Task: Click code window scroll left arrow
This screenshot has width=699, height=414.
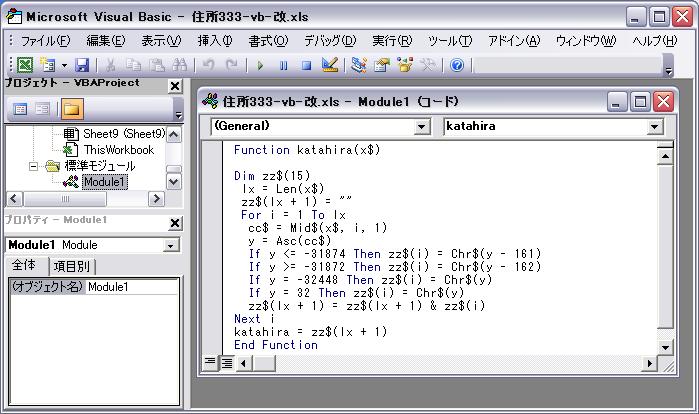Action: [x=243, y=363]
